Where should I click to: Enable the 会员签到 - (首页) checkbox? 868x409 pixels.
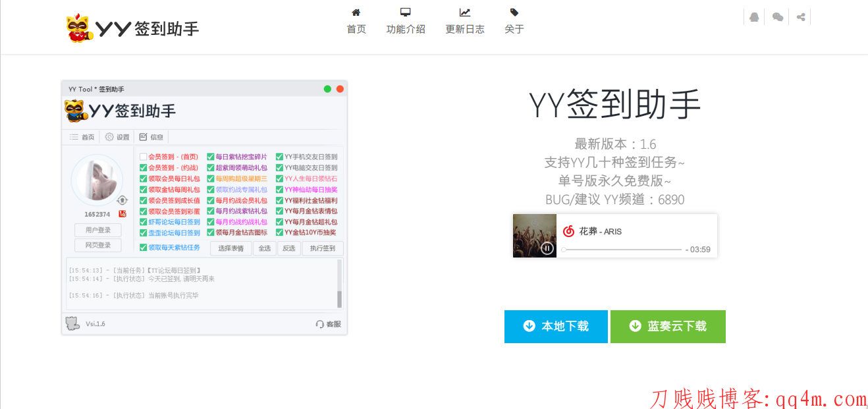[x=143, y=157]
